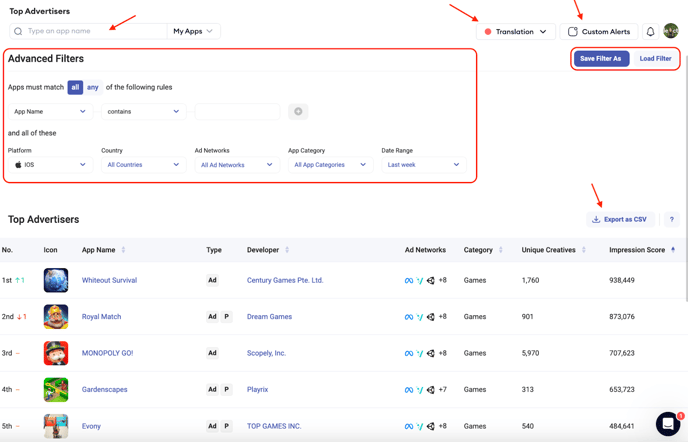Sort by Unique Creatives column arrows

click(x=584, y=250)
